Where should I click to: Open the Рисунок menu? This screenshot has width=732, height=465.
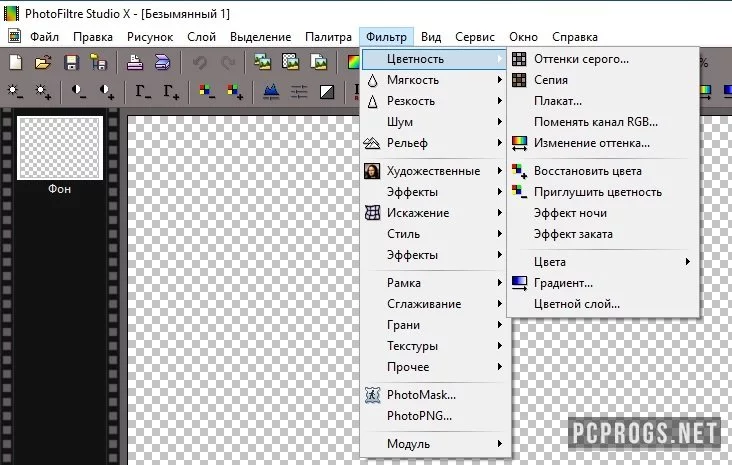coord(150,36)
